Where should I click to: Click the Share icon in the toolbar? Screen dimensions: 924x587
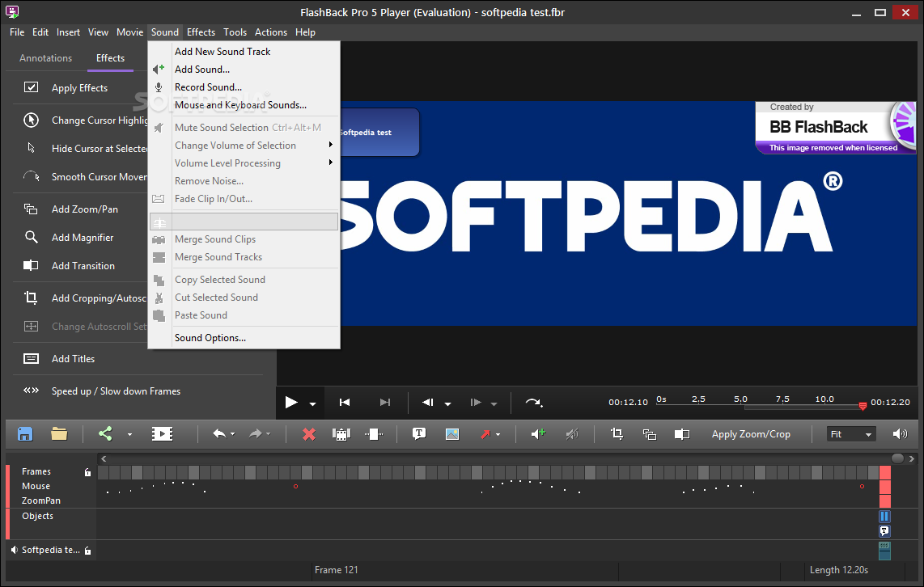pyautogui.click(x=105, y=434)
